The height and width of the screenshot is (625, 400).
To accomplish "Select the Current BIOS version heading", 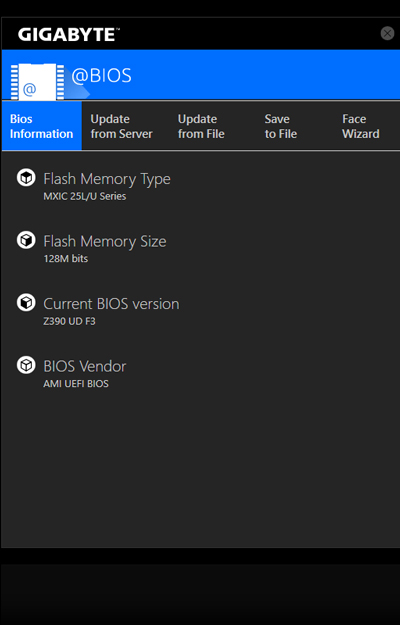I will click(x=111, y=304).
